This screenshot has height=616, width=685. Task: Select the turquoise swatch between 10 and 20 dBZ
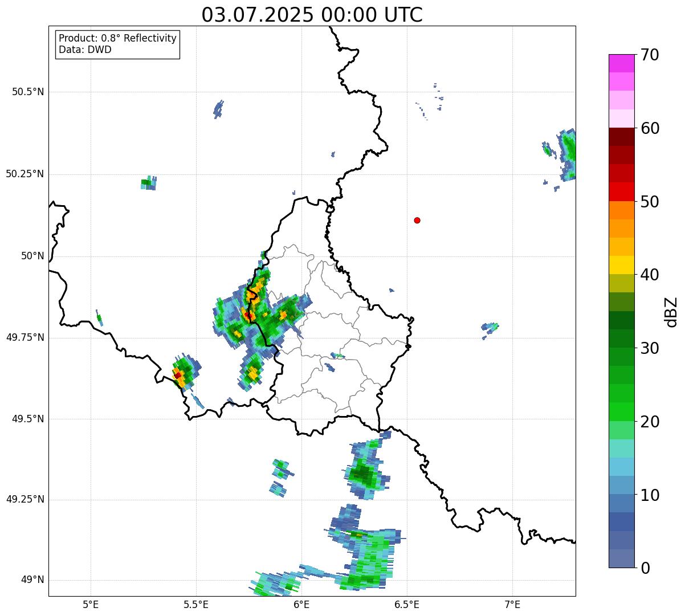[x=621, y=448]
